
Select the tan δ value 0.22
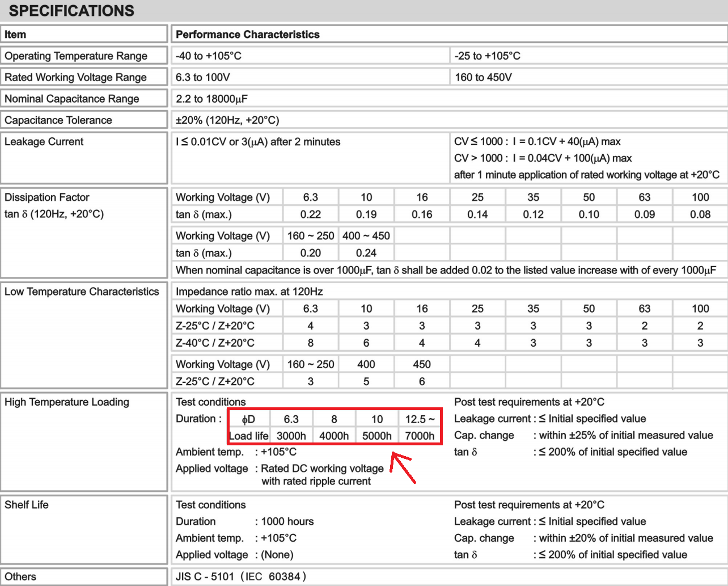(311, 214)
